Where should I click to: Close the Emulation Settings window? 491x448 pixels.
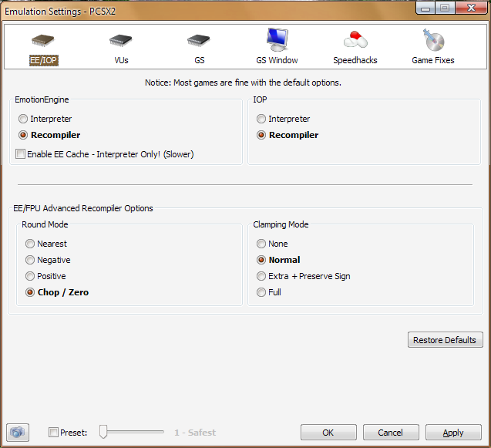tap(471, 8)
